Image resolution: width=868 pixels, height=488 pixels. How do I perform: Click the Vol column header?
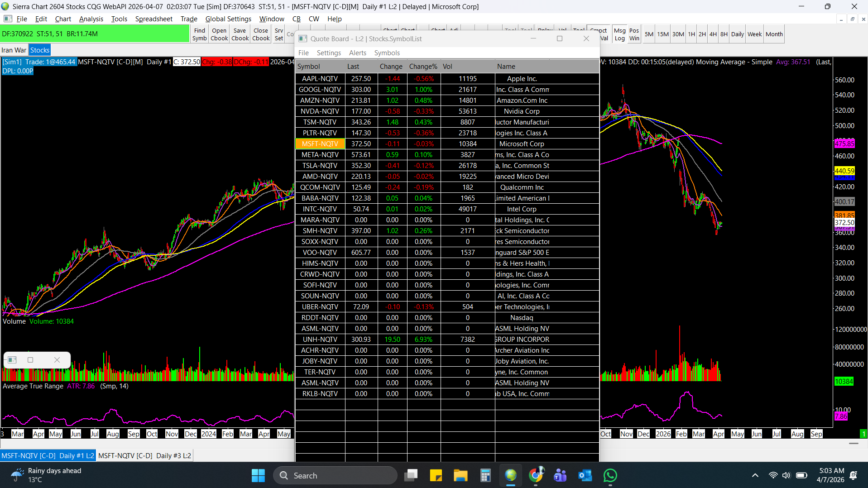[x=468, y=67]
